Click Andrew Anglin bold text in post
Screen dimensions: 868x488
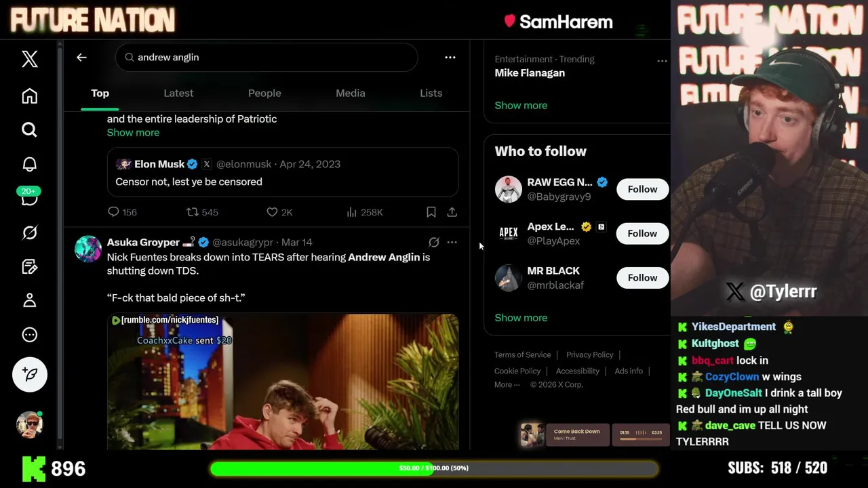click(x=384, y=257)
